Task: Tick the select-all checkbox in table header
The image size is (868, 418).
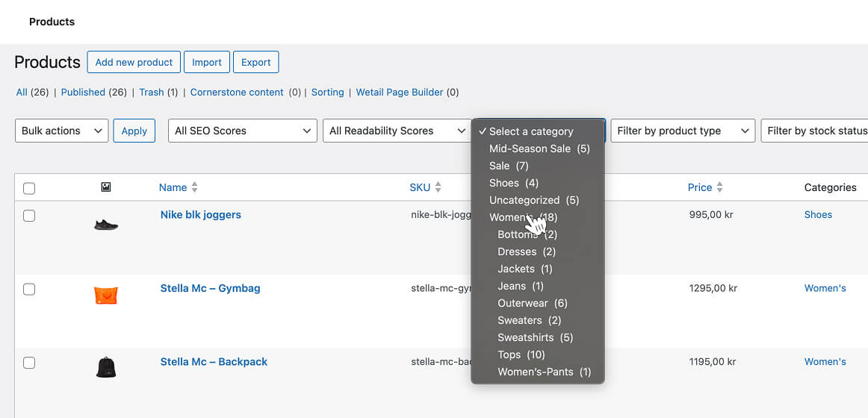Action: 29,188
